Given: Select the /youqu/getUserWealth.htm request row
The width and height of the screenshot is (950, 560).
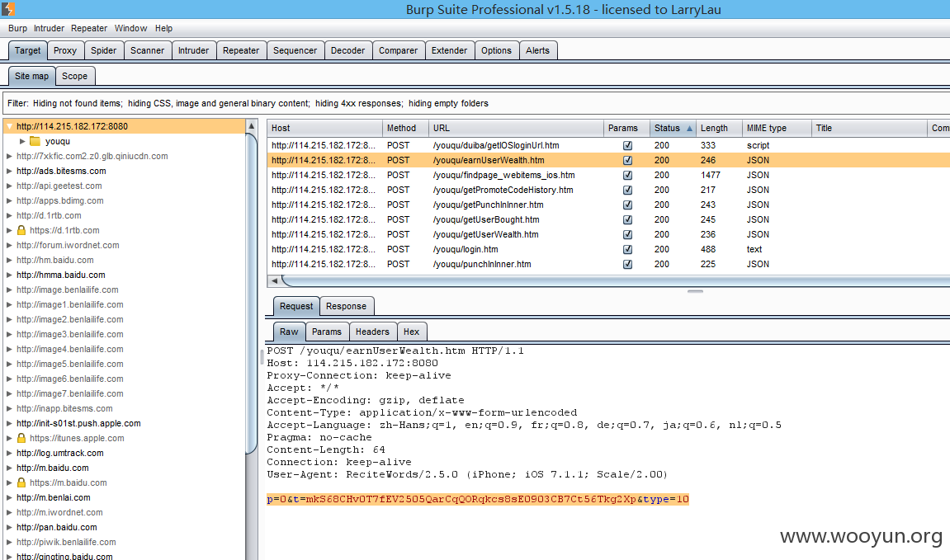Looking at the screenshot, I should (608, 234).
